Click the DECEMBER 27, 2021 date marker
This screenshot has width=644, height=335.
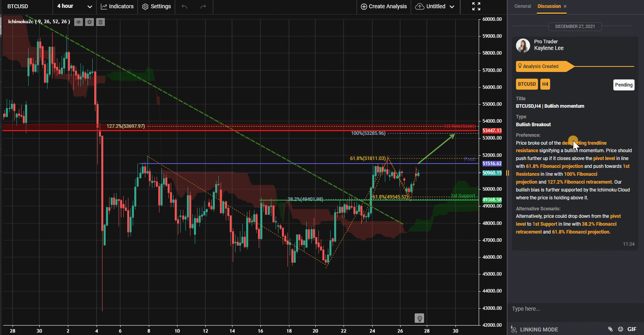pyautogui.click(x=575, y=27)
